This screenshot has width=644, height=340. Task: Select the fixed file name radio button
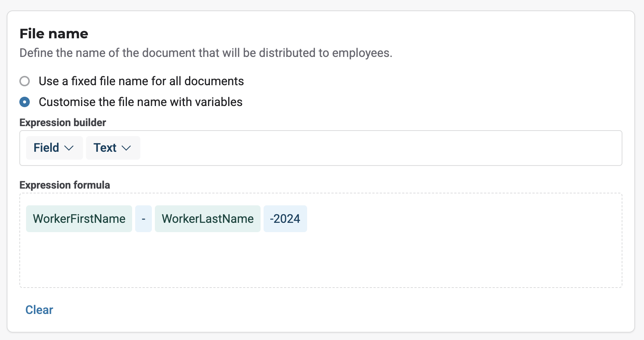25,81
